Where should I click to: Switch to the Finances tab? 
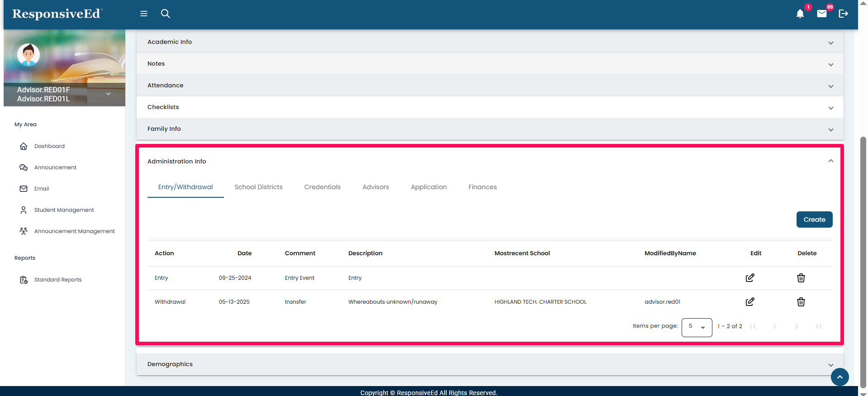click(x=482, y=187)
